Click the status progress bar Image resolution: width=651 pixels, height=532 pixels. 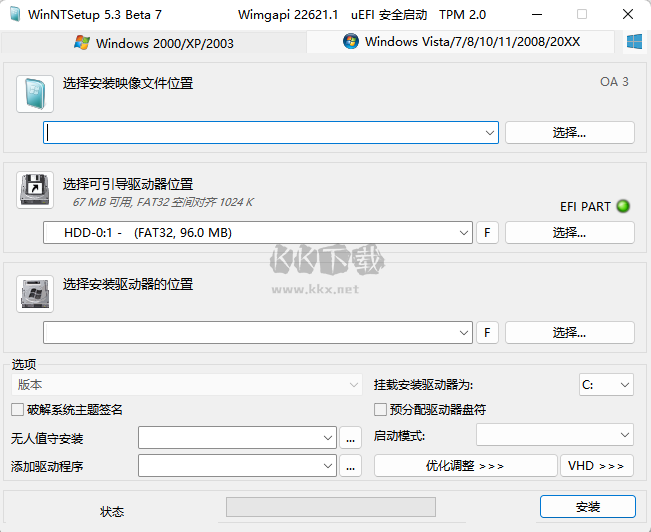331,507
